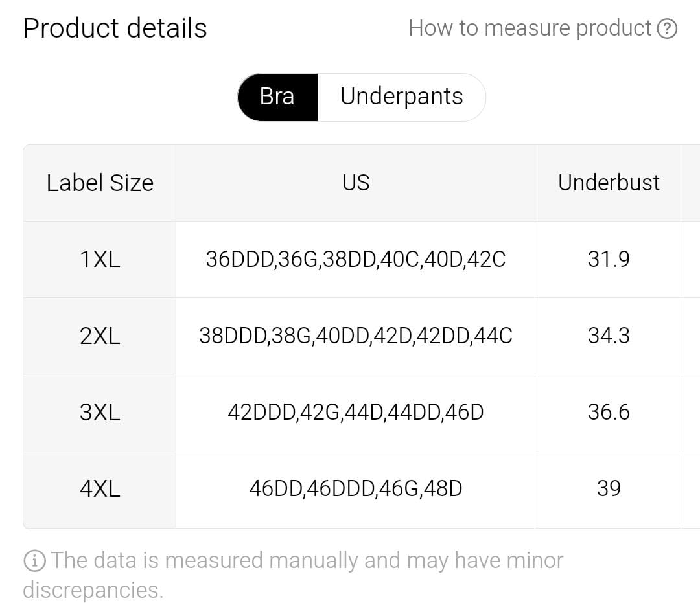Click the US column header
This screenshot has height=603, width=700.
click(356, 183)
